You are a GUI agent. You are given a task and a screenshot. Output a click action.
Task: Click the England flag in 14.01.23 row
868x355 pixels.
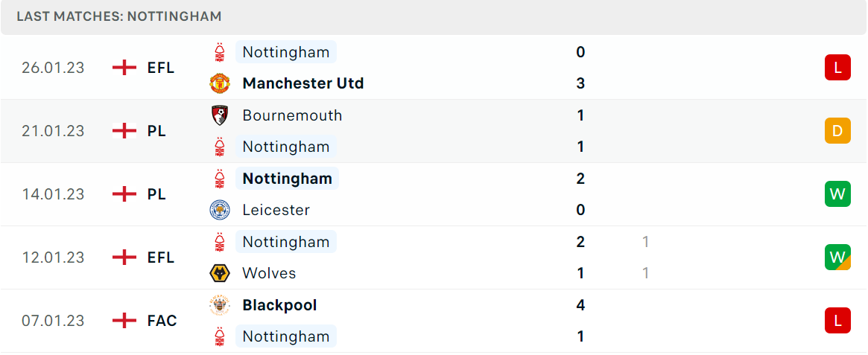pos(124,194)
